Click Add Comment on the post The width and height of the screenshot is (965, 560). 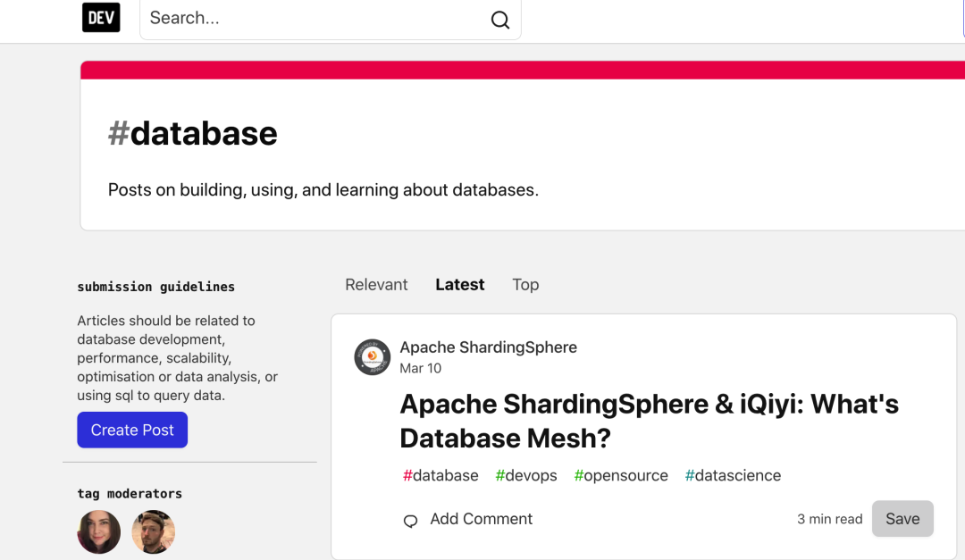[481, 519]
